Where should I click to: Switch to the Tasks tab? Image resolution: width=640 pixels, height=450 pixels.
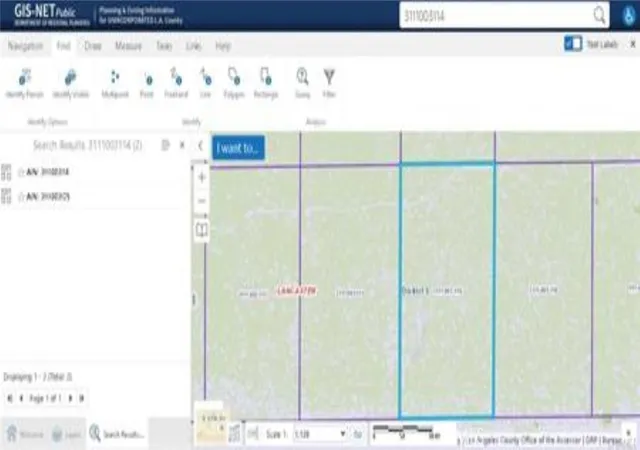(164, 46)
